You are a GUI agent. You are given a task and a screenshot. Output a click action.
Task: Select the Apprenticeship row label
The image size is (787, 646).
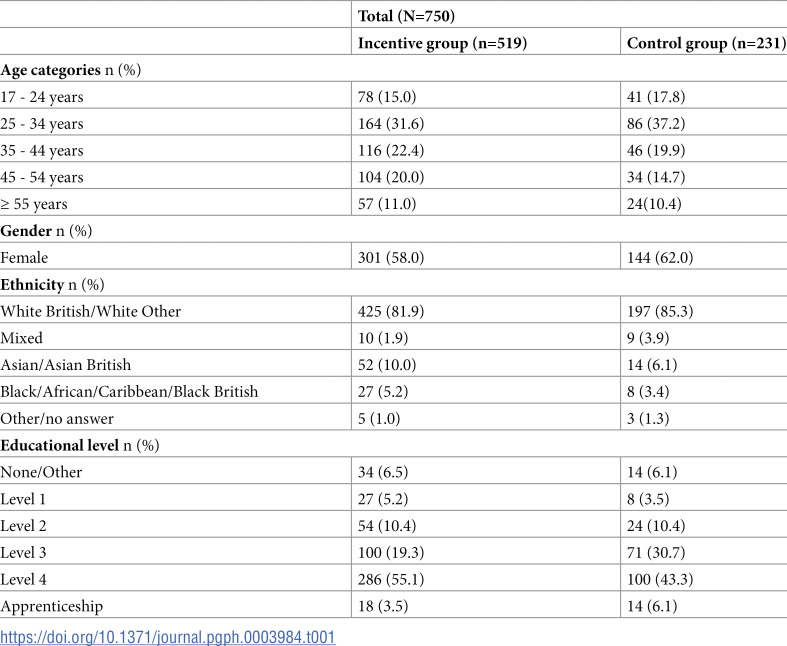click(51, 606)
